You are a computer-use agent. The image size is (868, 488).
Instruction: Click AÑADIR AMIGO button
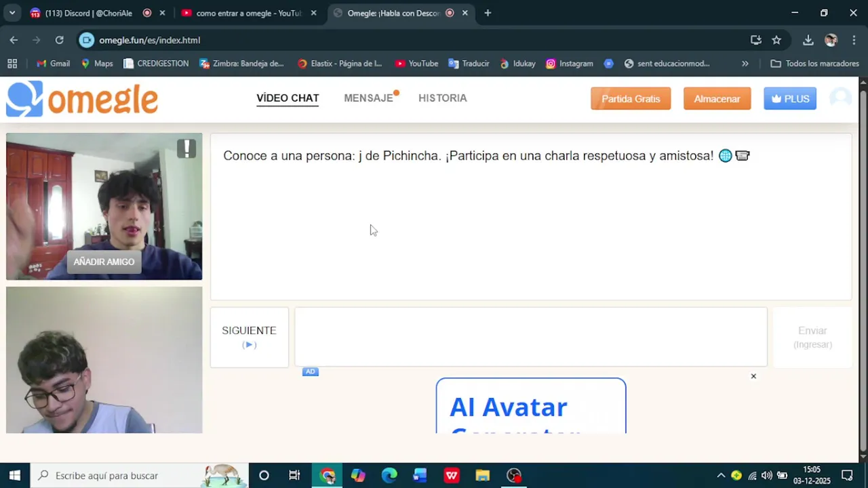(x=104, y=262)
